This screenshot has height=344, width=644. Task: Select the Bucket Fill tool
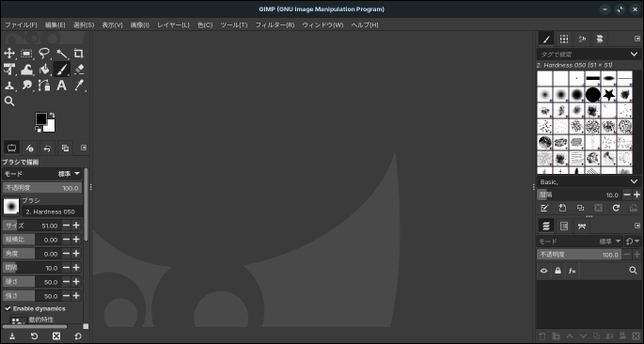pyautogui.click(x=44, y=70)
